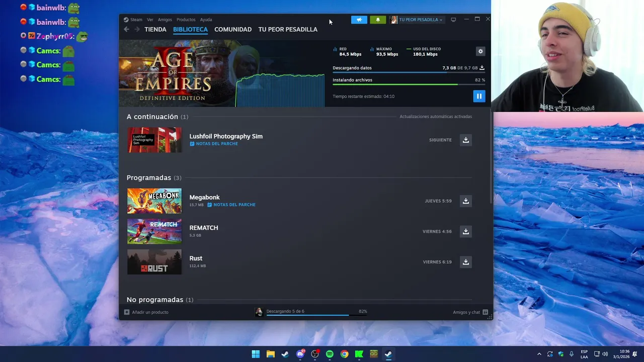Open download settings gear icon
This screenshot has height=362, width=644.
[480, 51]
